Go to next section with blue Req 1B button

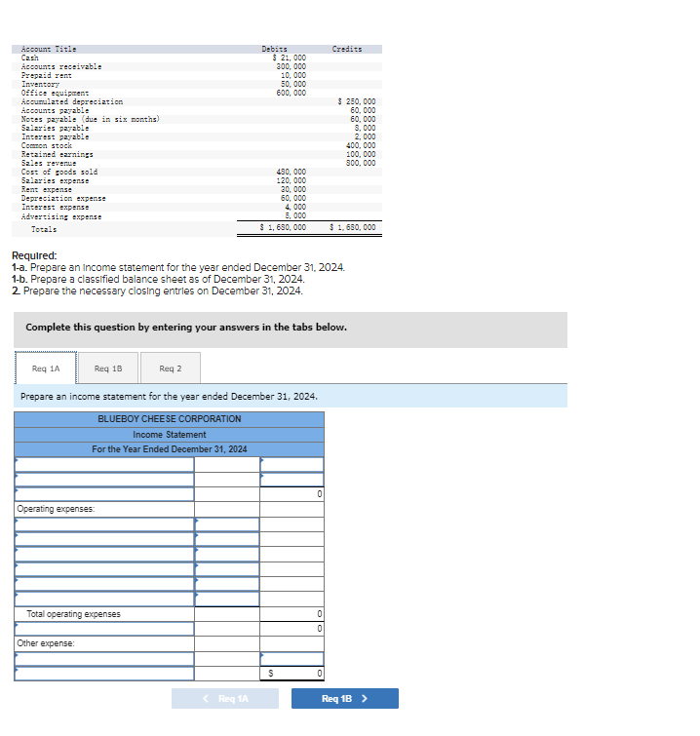tap(345, 698)
